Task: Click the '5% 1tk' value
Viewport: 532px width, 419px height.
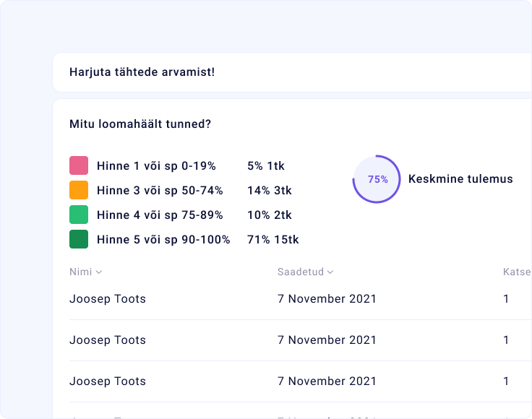Action: pyautogui.click(x=266, y=165)
